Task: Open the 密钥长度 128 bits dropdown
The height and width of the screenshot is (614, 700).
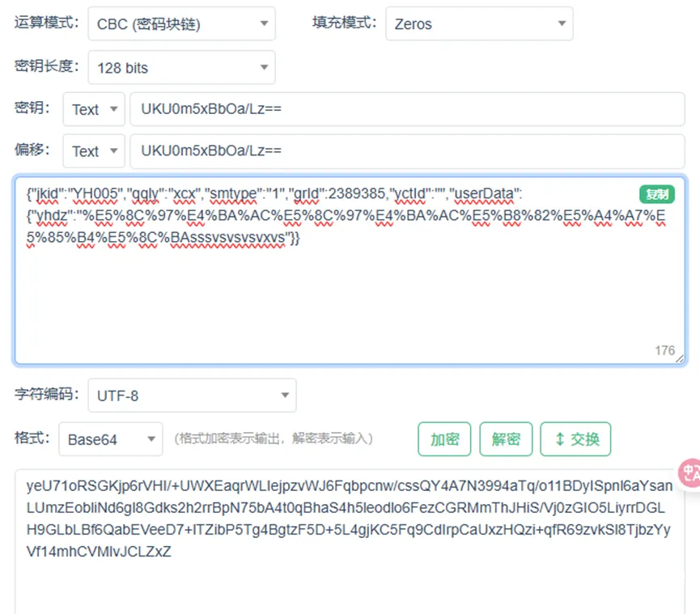Action: 181,68
